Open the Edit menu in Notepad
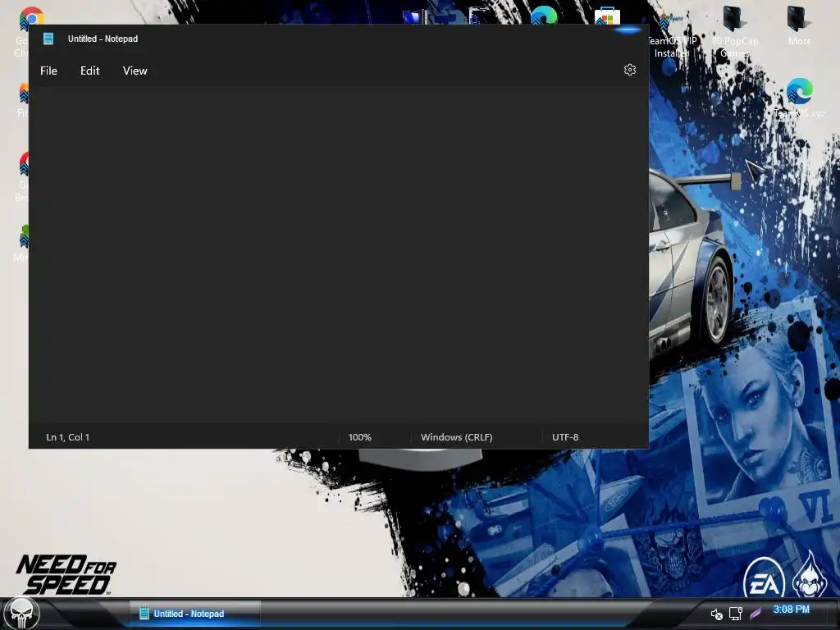The image size is (840, 630). coord(90,71)
